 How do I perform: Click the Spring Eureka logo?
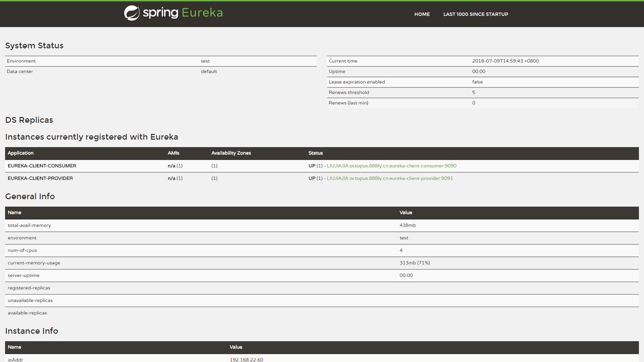pyautogui.click(x=173, y=13)
